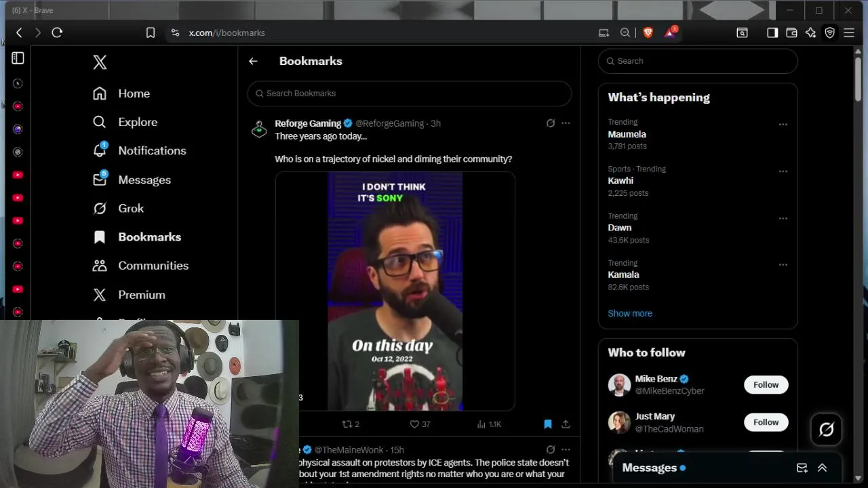
Task: Repost the Reforge Gaming post
Action: pos(351,424)
